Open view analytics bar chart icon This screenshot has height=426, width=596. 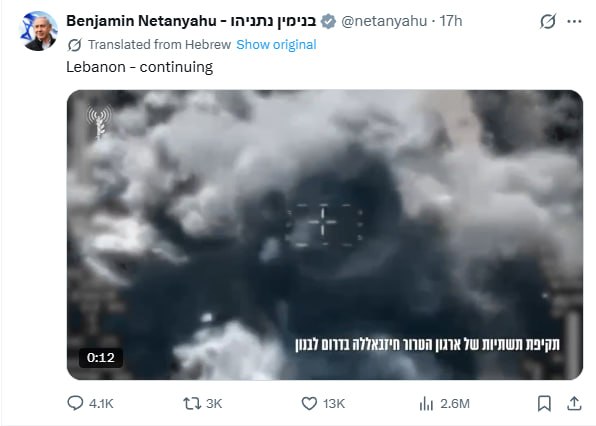426,404
